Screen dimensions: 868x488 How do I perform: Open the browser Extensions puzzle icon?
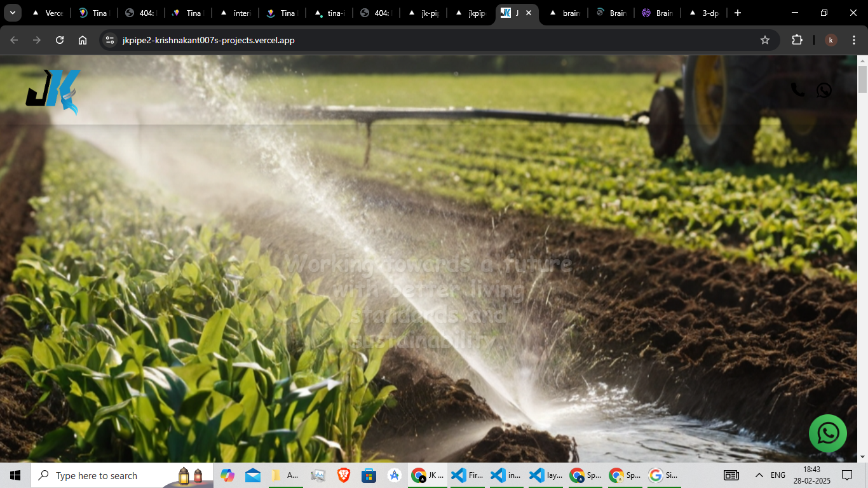[797, 40]
